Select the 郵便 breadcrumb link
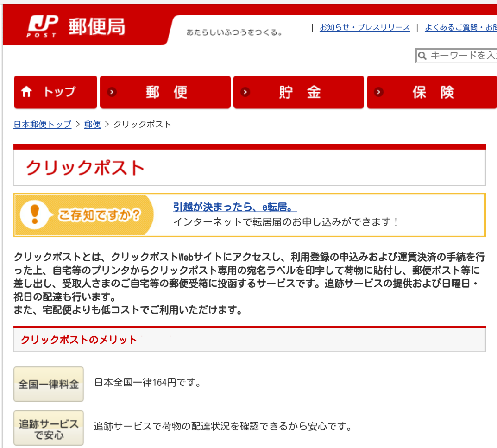Image resolution: width=497 pixels, height=448 pixels. click(x=92, y=124)
